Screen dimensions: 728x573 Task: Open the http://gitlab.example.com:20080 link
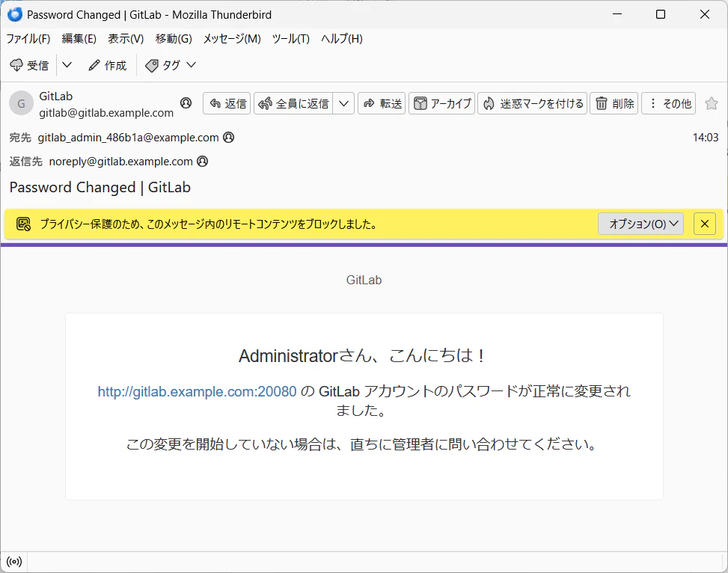coord(197,391)
